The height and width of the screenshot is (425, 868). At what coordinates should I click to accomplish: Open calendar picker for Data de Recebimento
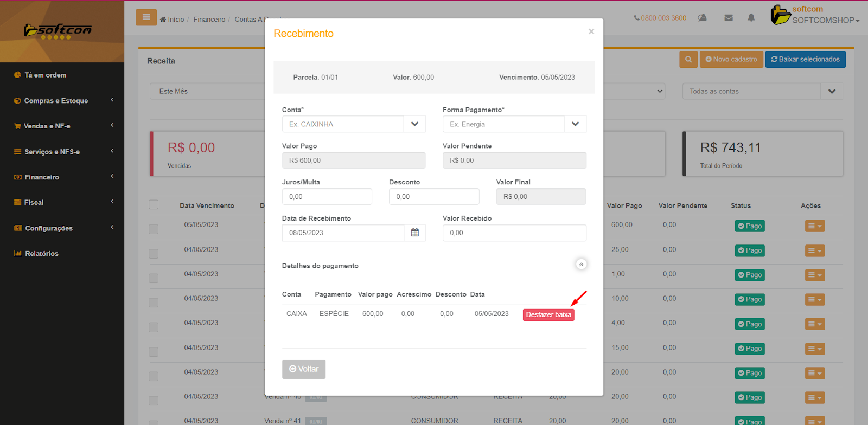pos(415,233)
